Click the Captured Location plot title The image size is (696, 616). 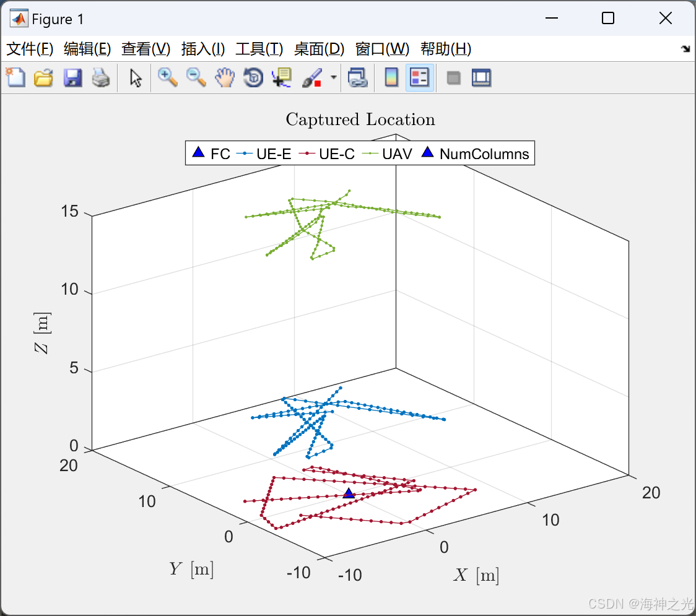(360, 119)
